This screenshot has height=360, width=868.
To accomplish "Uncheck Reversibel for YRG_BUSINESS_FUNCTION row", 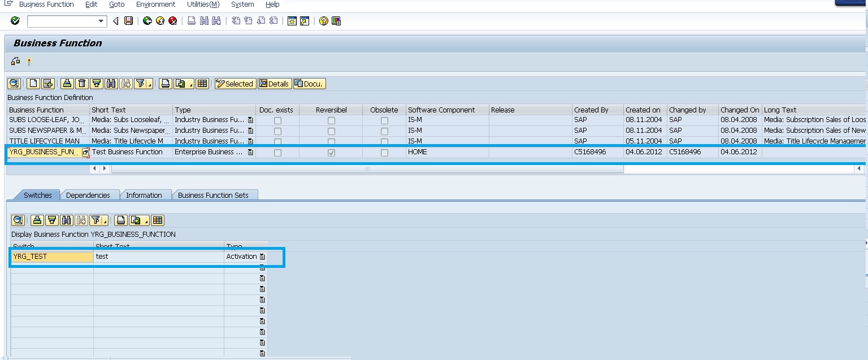I will [331, 151].
